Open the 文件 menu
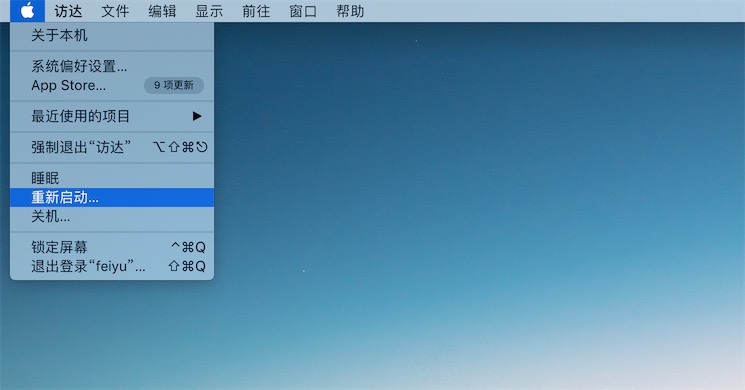This screenshot has height=390, width=745. [x=115, y=11]
